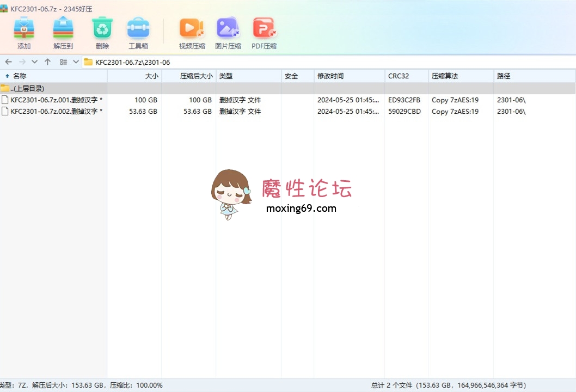
Task: Click status bar 压缩比: 100.00% text
Action: click(136, 385)
